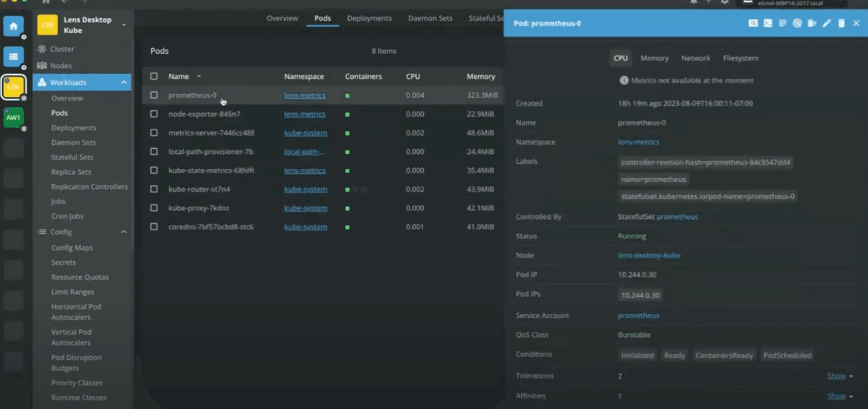The width and height of the screenshot is (868, 409).
Task: Collapse the Workloads section
Action: pos(123,82)
